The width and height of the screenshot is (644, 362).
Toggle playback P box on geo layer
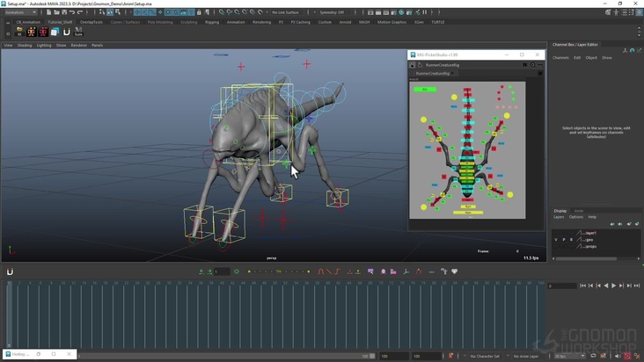(x=564, y=239)
